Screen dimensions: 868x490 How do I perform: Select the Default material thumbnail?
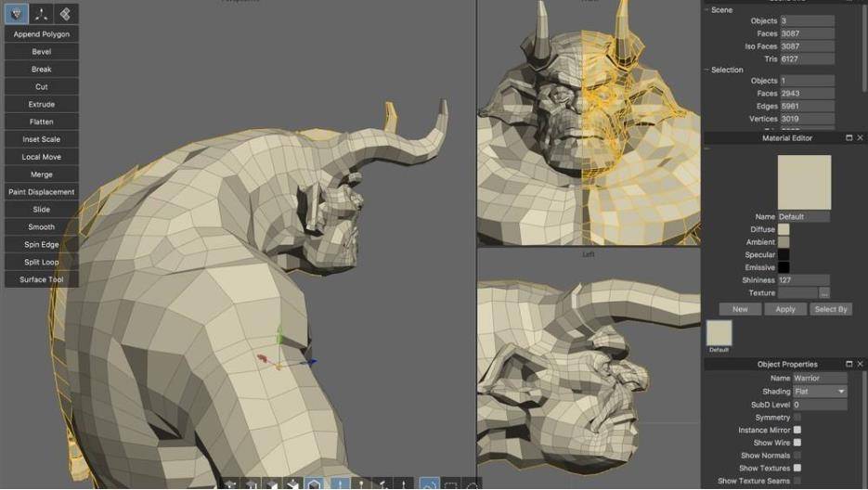(719, 333)
